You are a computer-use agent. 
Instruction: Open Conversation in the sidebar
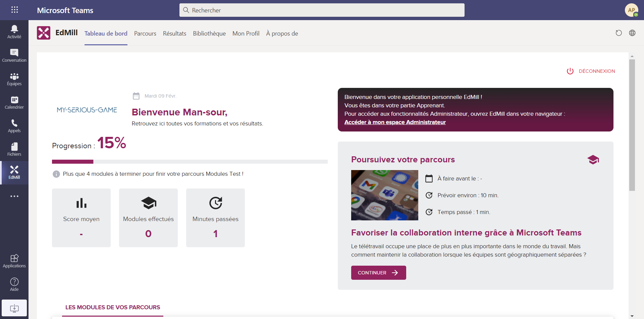pos(14,55)
